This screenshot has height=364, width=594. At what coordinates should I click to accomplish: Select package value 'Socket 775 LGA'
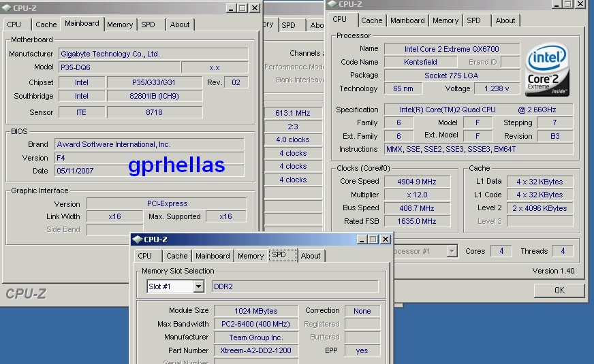[452, 76]
